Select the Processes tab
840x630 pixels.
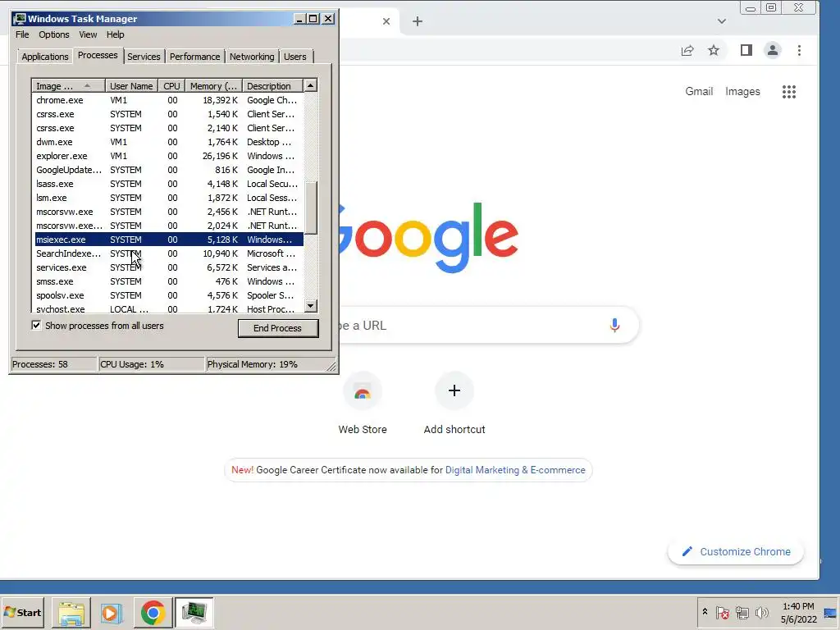point(98,55)
